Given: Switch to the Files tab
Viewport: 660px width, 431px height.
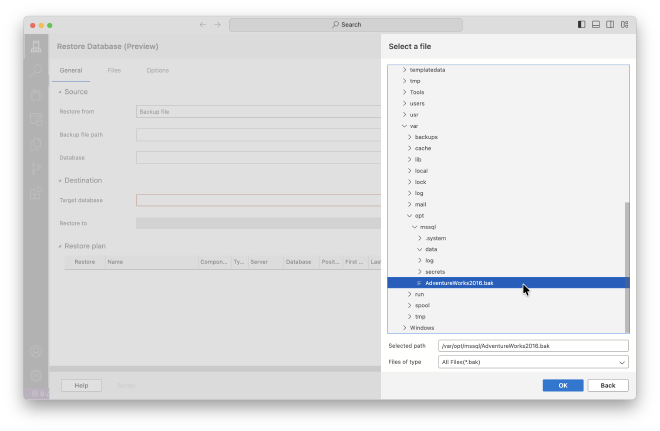Looking at the screenshot, I should [114, 70].
